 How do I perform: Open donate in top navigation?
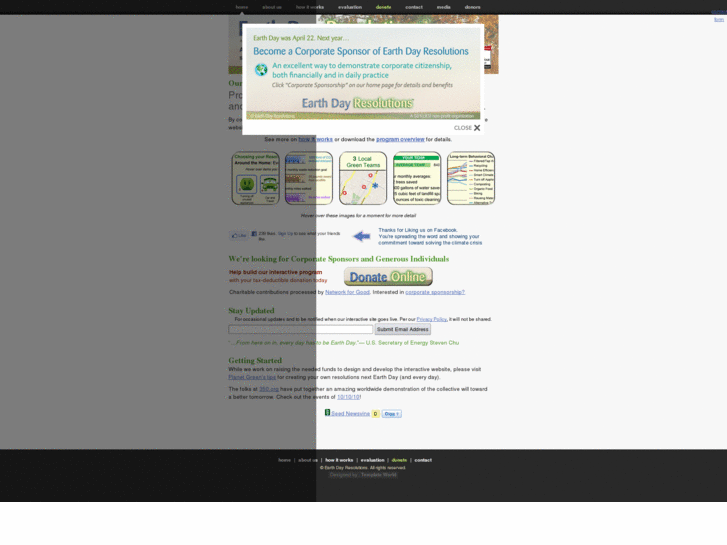point(383,7)
